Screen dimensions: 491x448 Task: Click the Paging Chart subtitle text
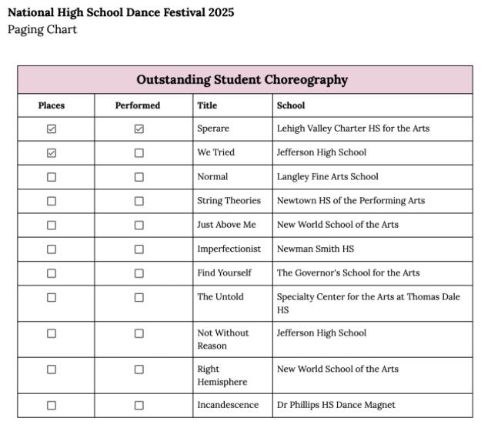[42, 30]
